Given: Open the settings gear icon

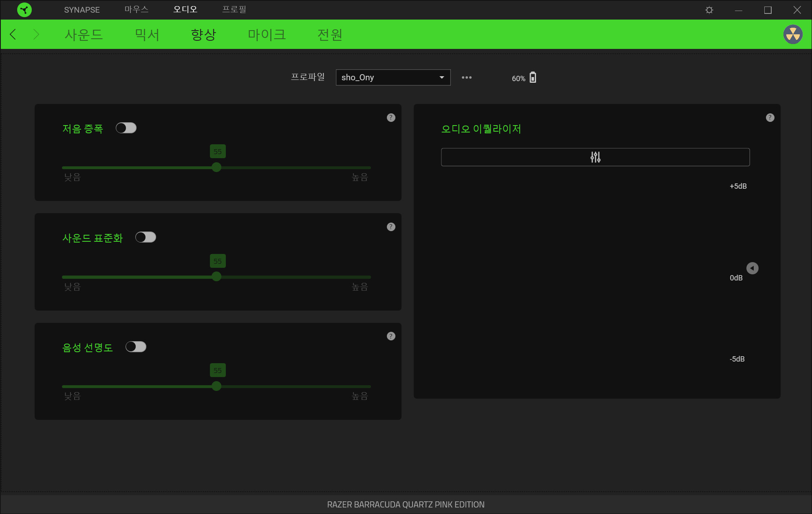Looking at the screenshot, I should (709, 10).
